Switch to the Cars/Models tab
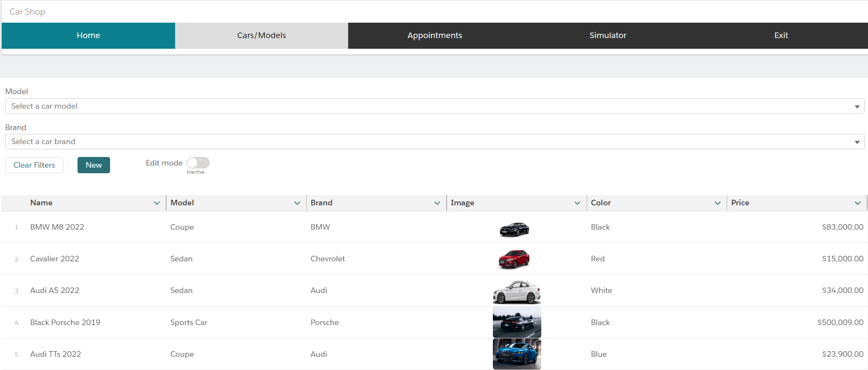This screenshot has width=868, height=370. point(262,36)
